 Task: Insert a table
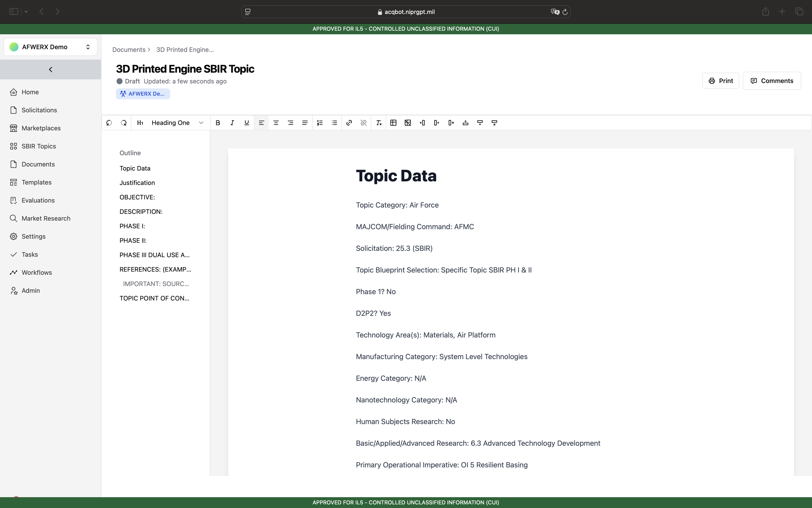pos(393,123)
